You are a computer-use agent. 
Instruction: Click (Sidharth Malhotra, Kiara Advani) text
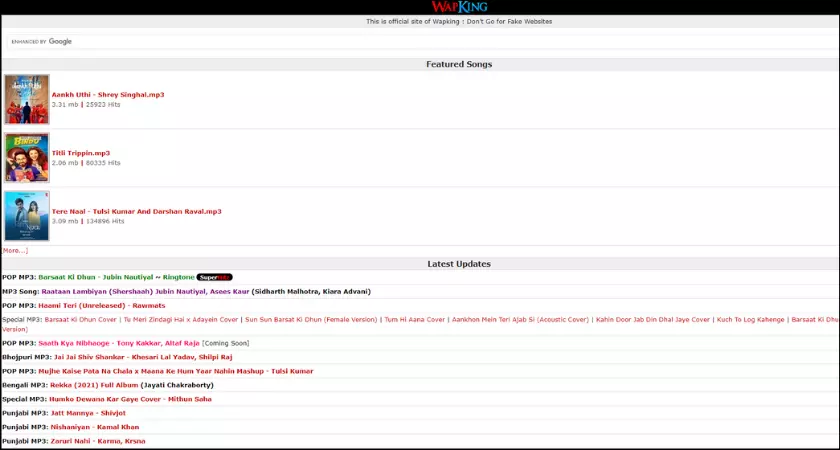tap(311, 292)
